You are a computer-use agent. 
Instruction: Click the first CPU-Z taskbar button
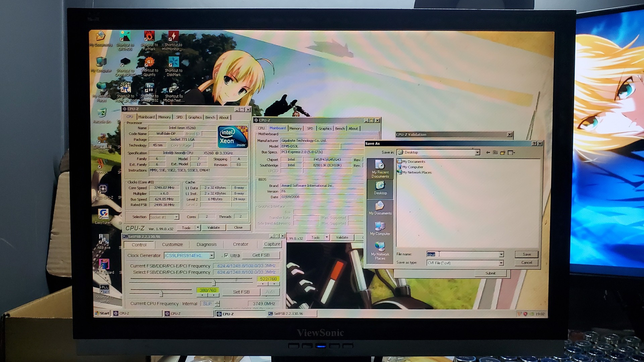(x=137, y=313)
